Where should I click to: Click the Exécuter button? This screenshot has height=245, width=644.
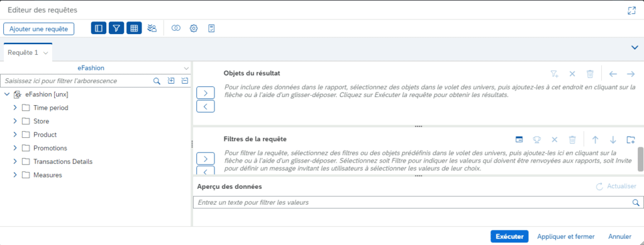point(509,236)
